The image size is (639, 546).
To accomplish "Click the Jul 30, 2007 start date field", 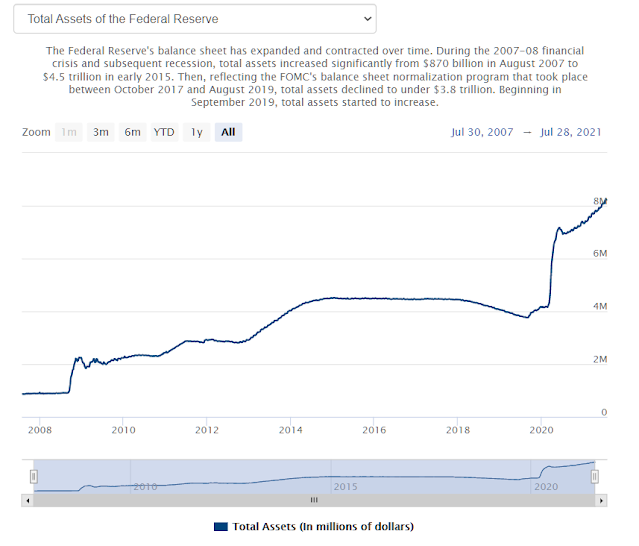I will tap(482, 132).
